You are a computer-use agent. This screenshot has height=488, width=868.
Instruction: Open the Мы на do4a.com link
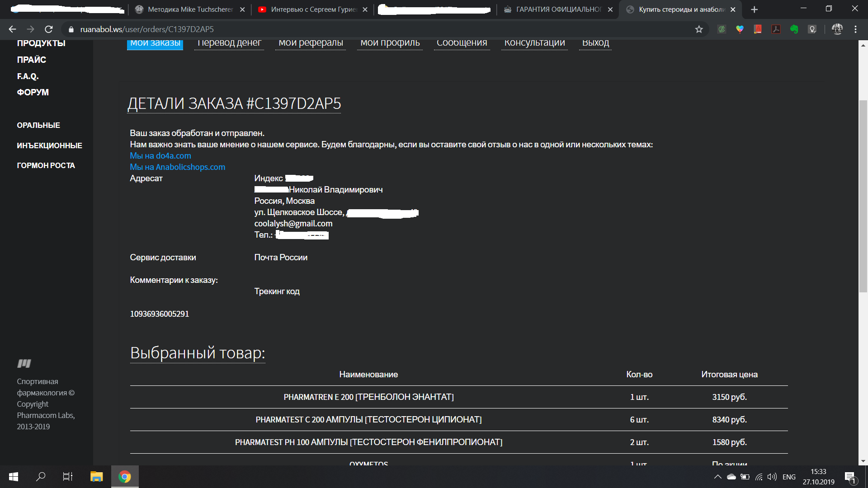pyautogui.click(x=160, y=156)
